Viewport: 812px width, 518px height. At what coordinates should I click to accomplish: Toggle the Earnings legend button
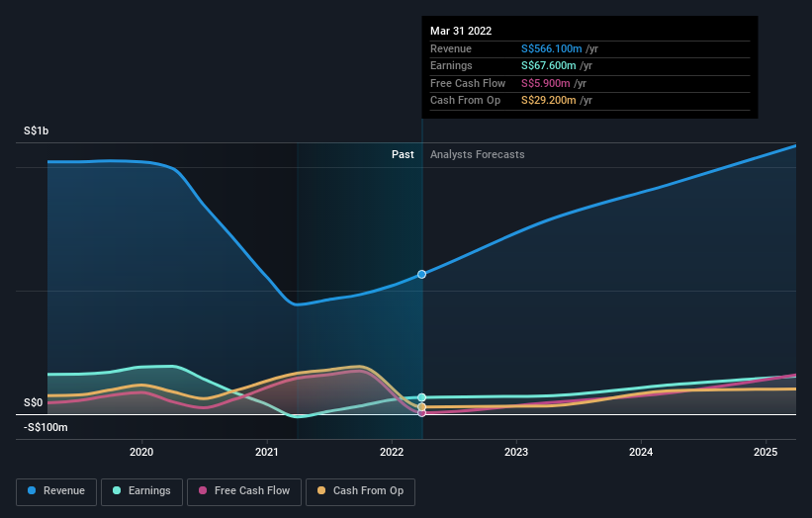[x=141, y=491]
